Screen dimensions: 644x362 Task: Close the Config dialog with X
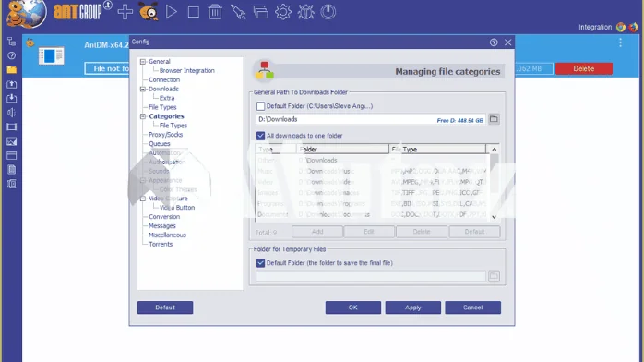[508, 42]
